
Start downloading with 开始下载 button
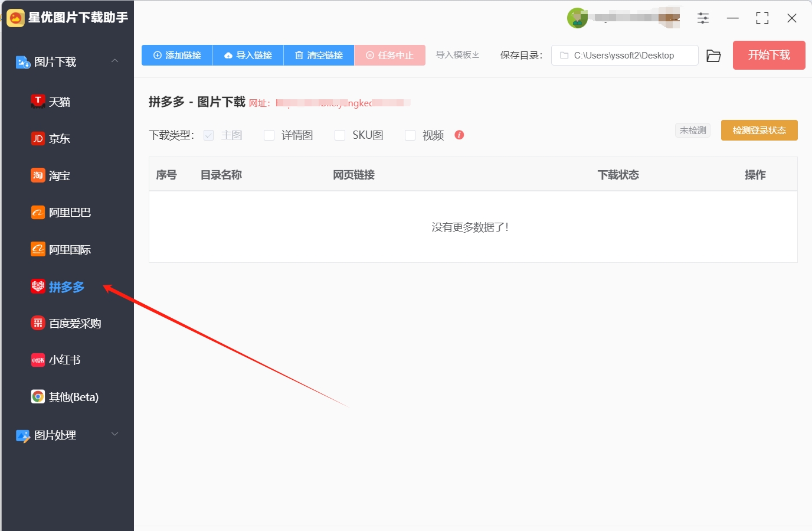(x=769, y=55)
